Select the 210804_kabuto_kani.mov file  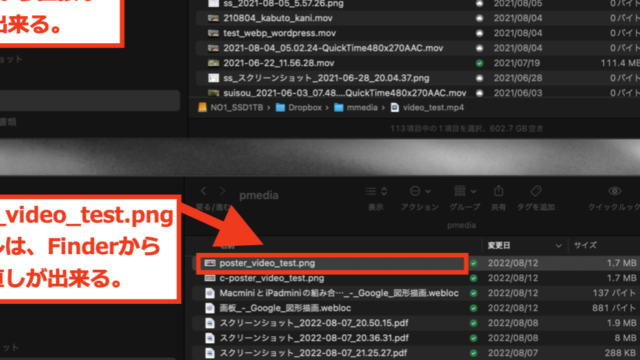278,18
